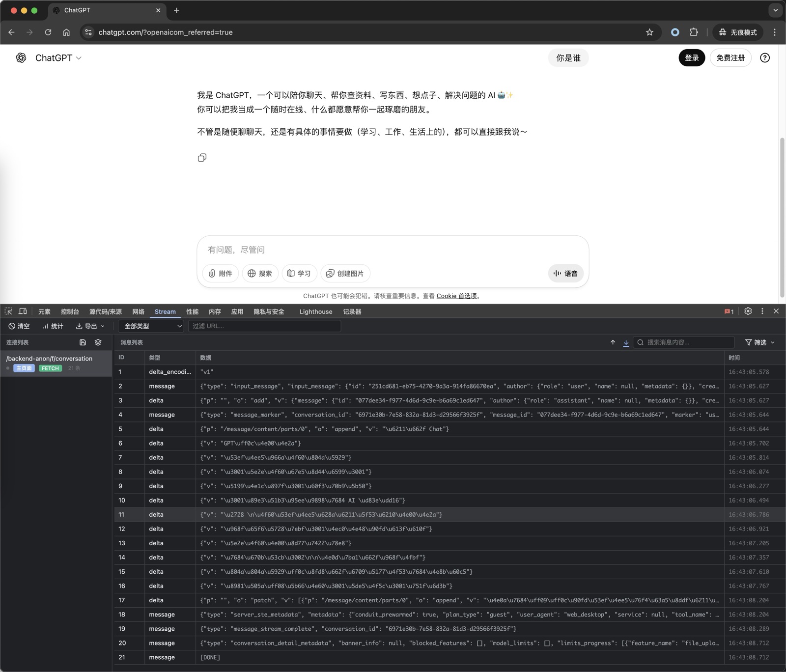Image resolution: width=786 pixels, height=672 pixels.
Task: Expand the ChatGPT model selector
Action: pos(58,58)
